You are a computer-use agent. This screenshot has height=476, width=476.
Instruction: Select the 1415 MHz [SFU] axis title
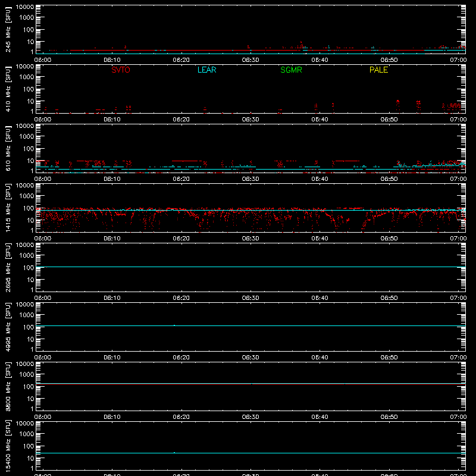pyautogui.click(x=8, y=208)
